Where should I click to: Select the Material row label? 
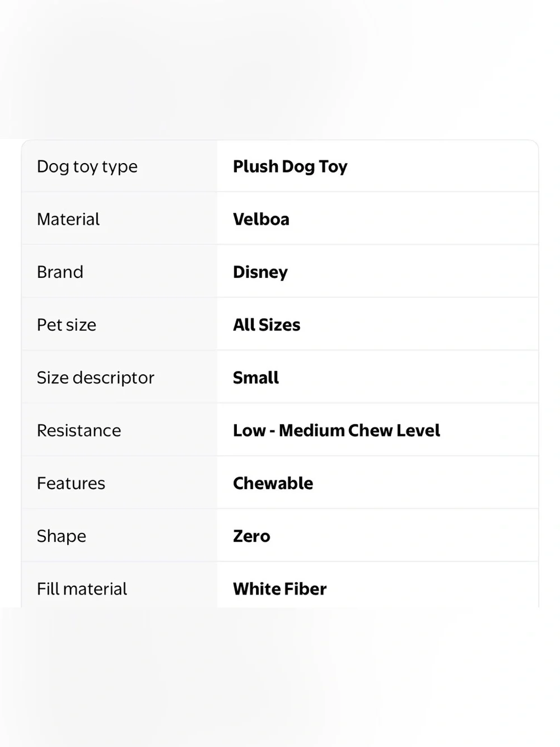coord(68,219)
